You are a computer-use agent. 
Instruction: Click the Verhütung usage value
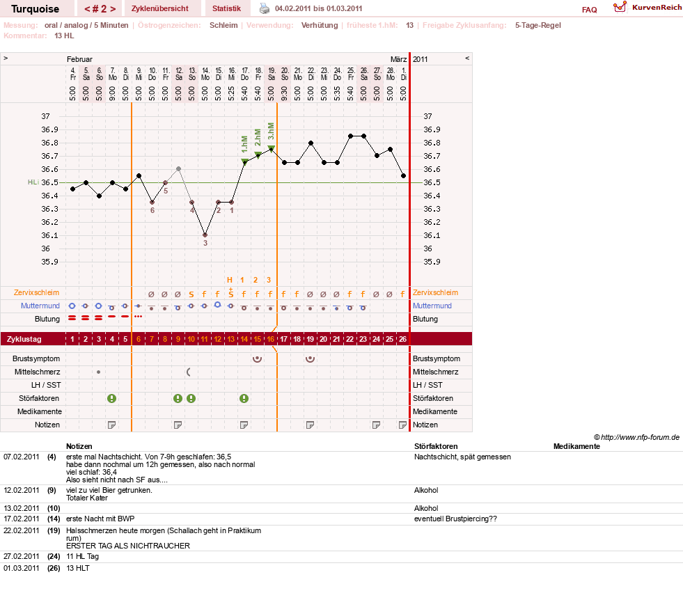pyautogui.click(x=320, y=25)
